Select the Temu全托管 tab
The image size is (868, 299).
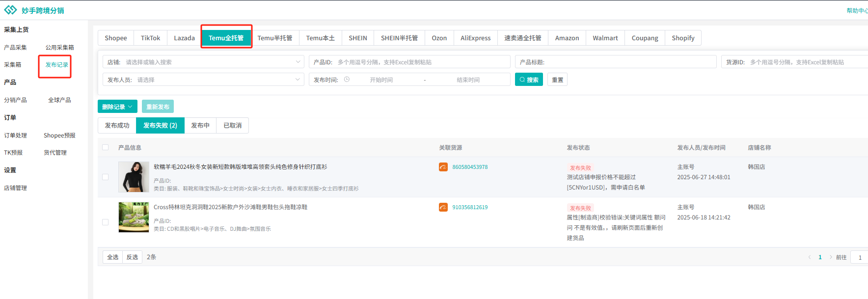coord(226,38)
